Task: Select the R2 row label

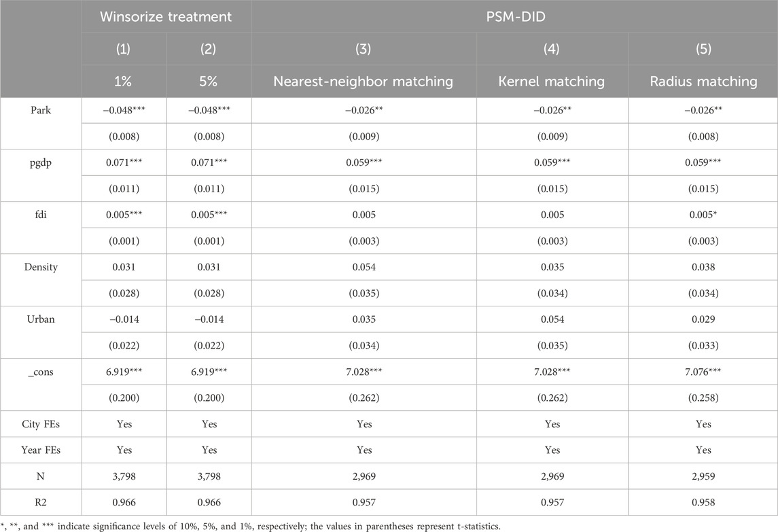Action: coord(41,501)
